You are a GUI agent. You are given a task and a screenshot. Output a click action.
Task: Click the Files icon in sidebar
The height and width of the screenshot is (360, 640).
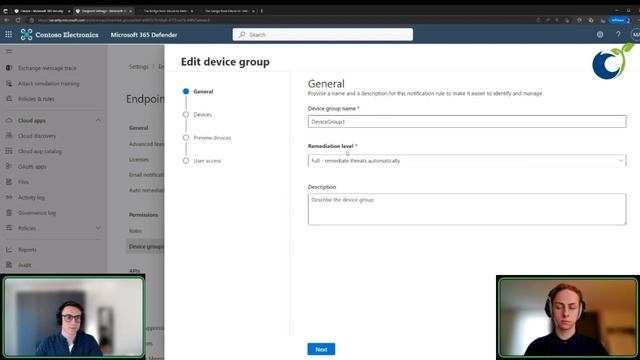(x=9, y=182)
